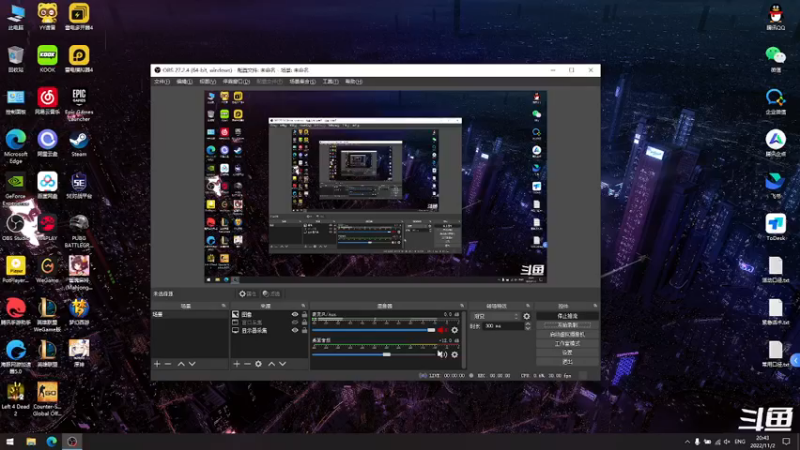Decrease transition duration stepper down arrow
This screenshot has height=450, width=800.
528,328
